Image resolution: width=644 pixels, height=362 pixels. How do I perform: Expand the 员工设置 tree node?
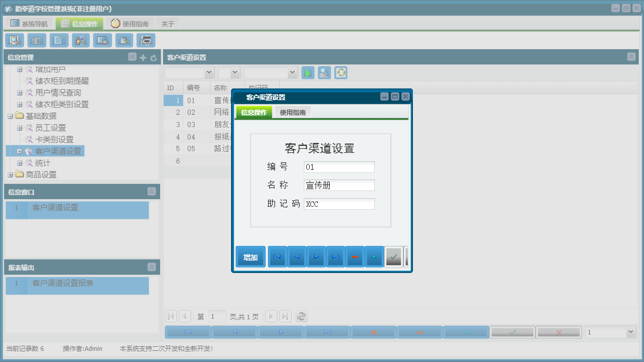pos(19,128)
